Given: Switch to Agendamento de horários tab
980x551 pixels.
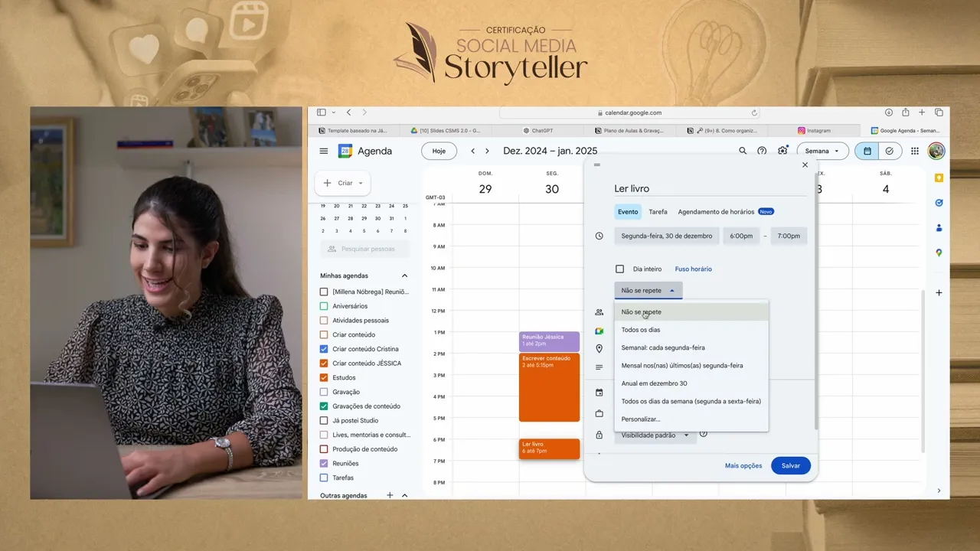Looking at the screenshot, I should click(726, 212).
